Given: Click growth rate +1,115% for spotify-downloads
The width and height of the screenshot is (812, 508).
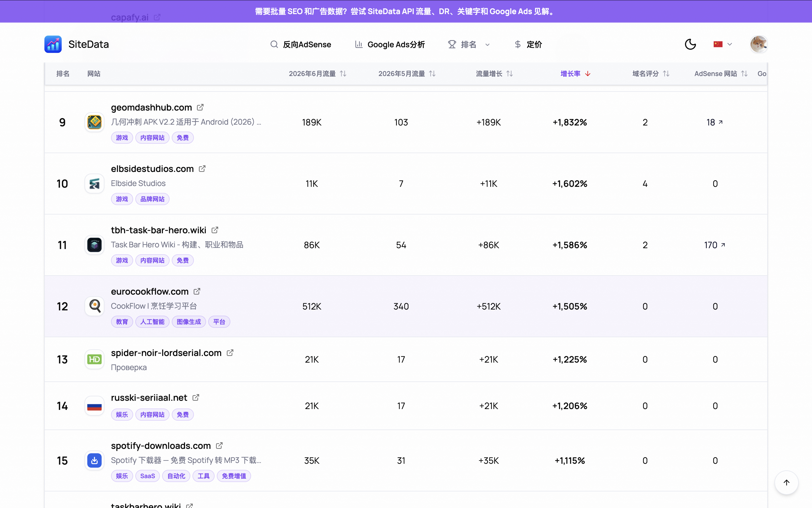Looking at the screenshot, I should click(x=570, y=461).
